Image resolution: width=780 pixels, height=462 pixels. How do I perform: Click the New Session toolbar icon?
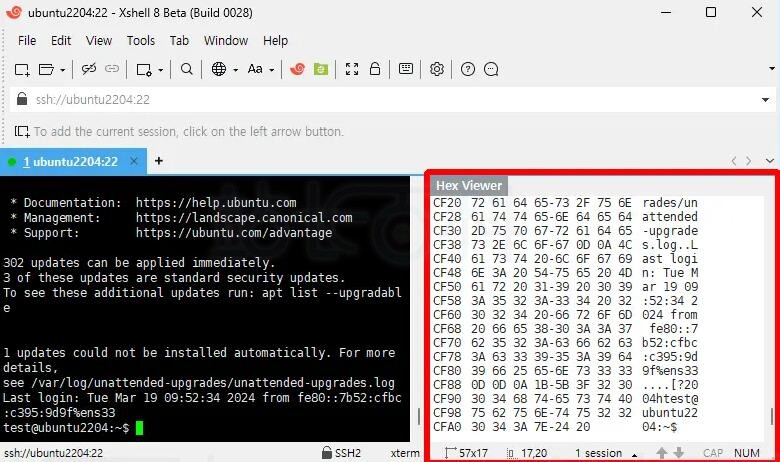point(22,70)
